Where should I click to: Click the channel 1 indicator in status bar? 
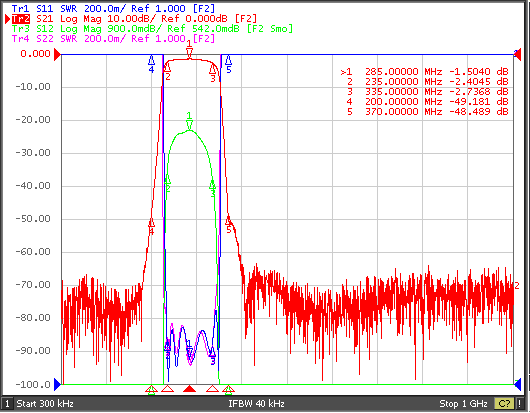7,404
